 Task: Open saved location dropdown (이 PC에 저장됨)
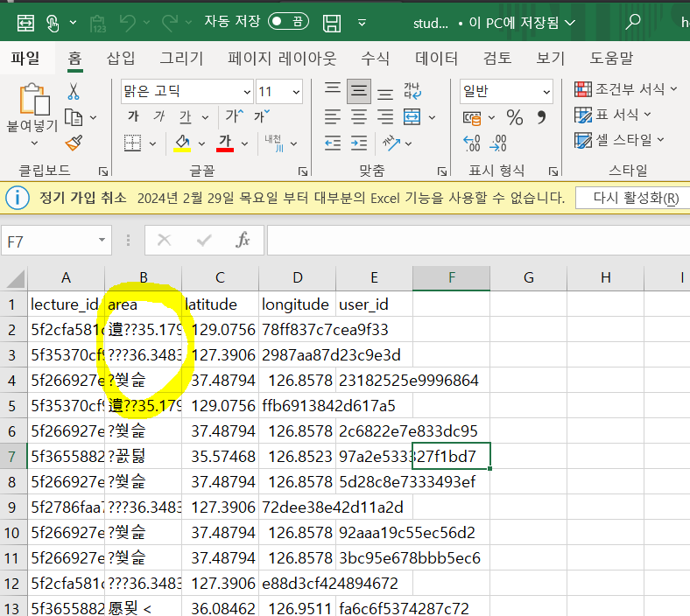click(x=522, y=23)
